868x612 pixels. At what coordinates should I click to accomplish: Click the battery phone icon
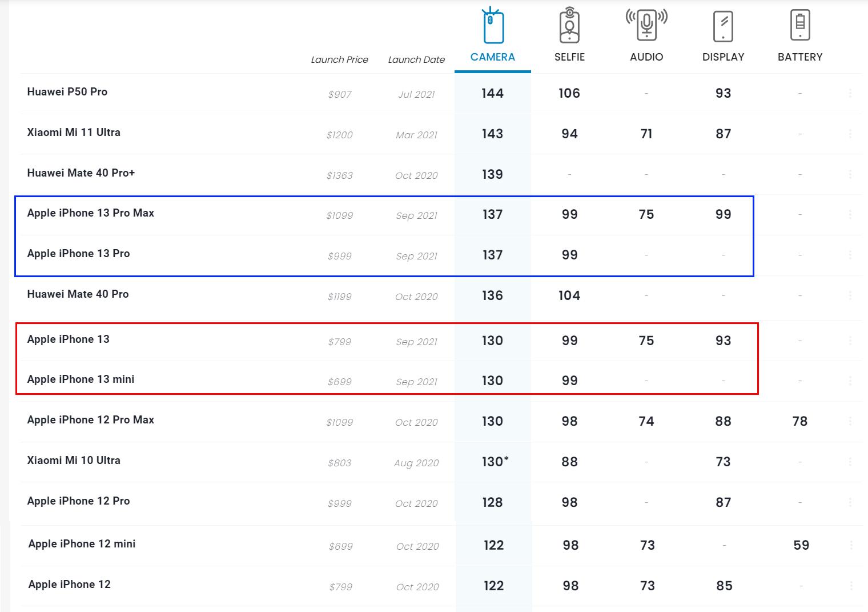800,25
